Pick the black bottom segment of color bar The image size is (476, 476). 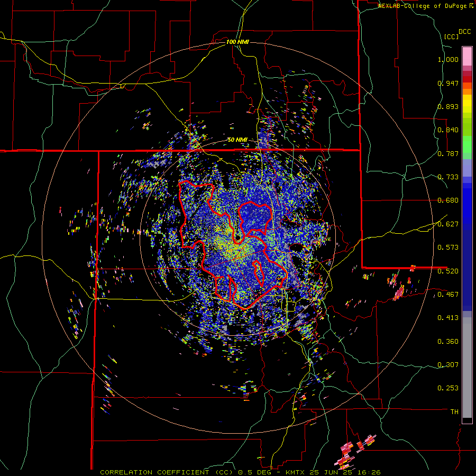click(467, 421)
